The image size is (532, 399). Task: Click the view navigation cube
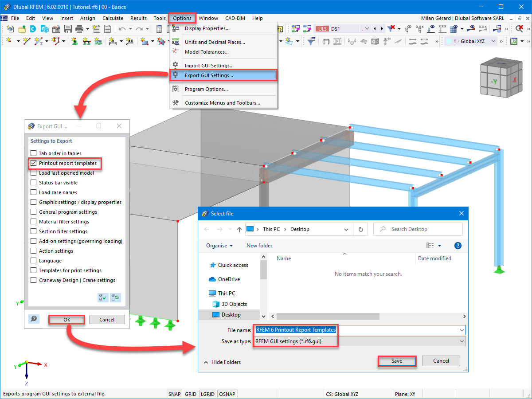click(x=501, y=78)
